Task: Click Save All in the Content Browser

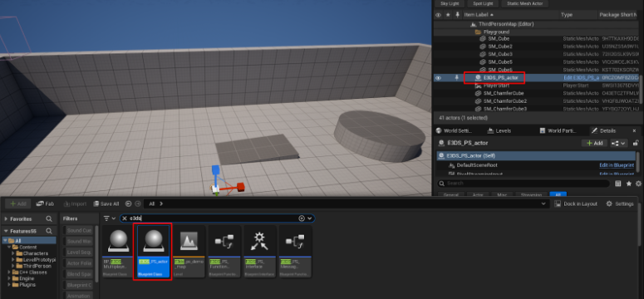Action: [x=106, y=203]
